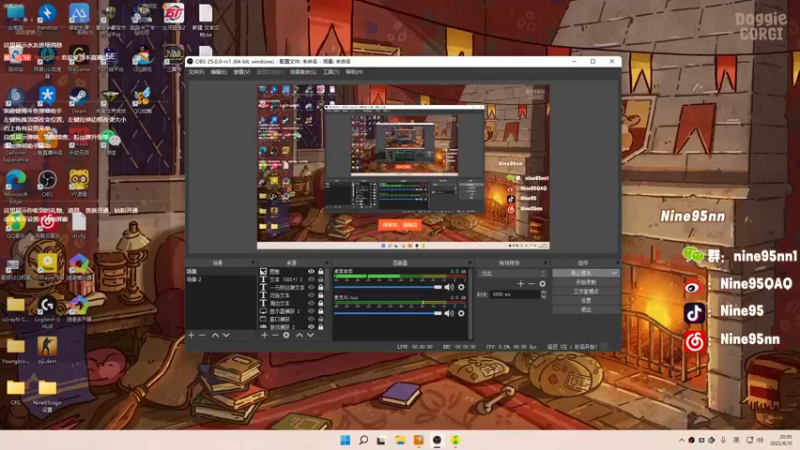
Task: Open the scene transition type dropdown
Action: click(512, 273)
